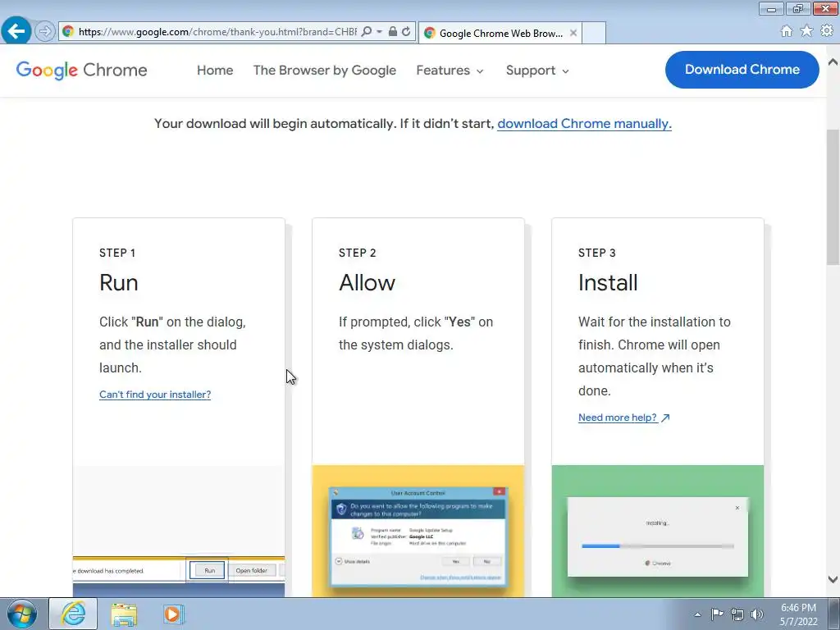
Task: Open the Favorites star icon
Action: tap(806, 31)
